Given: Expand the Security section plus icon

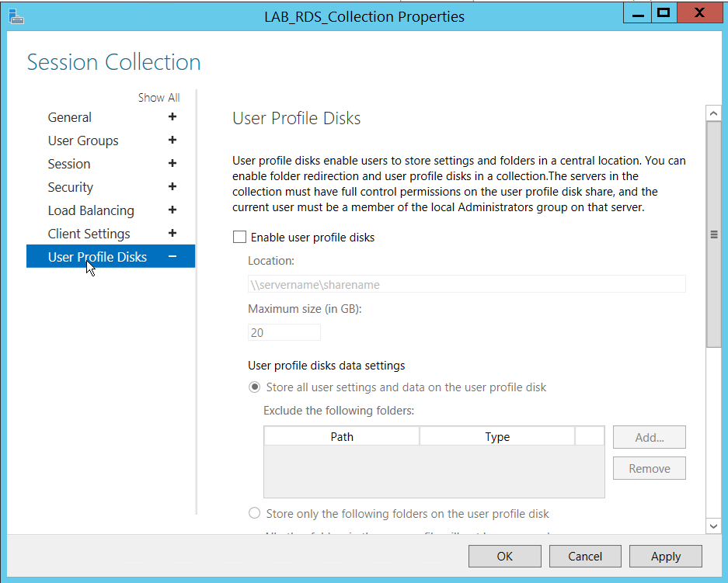Looking at the screenshot, I should (x=172, y=187).
